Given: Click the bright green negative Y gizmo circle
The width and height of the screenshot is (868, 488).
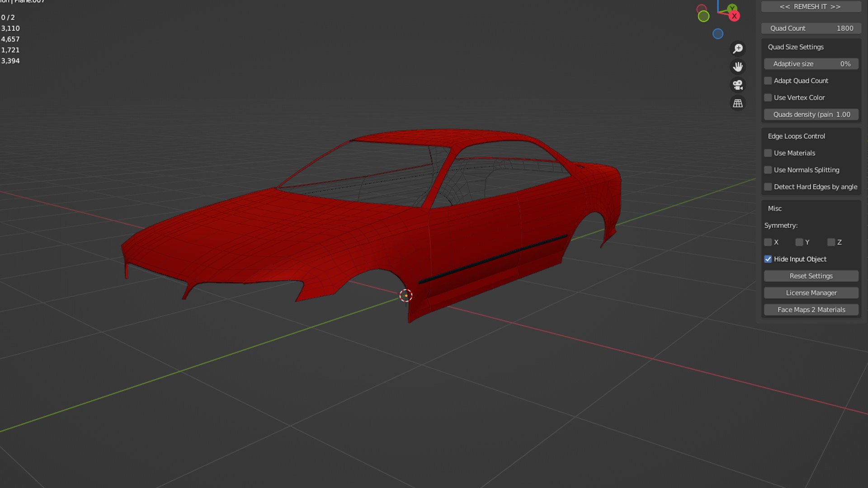Looking at the screenshot, I should (703, 17).
